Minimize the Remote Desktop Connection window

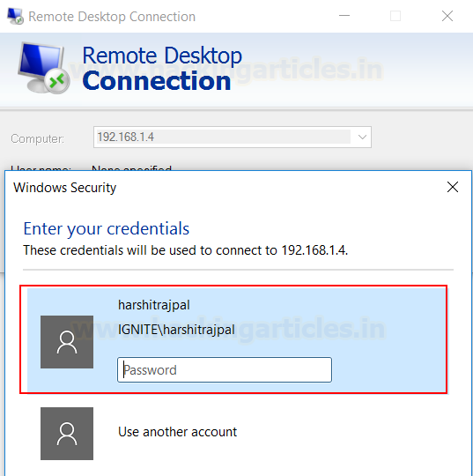344,16
